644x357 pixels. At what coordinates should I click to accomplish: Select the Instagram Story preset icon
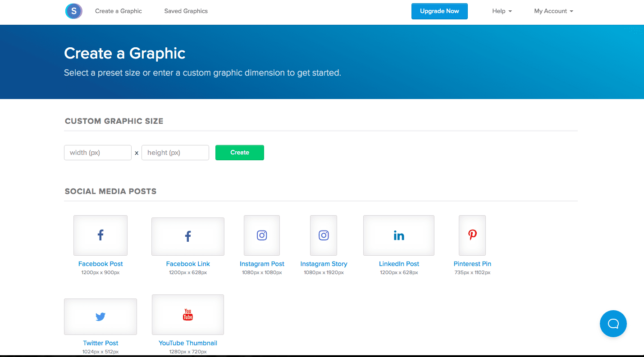point(324,235)
